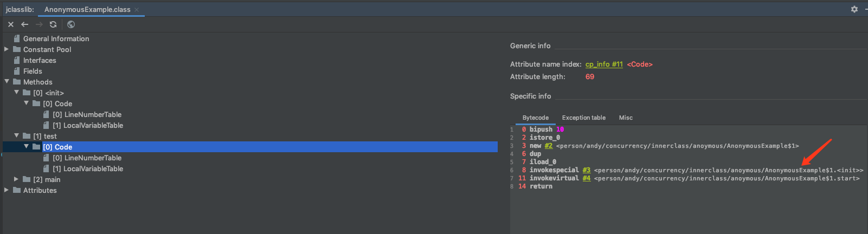This screenshot has width=868, height=234.
Task: Click the forward arrow navigation icon
Action: click(x=39, y=24)
